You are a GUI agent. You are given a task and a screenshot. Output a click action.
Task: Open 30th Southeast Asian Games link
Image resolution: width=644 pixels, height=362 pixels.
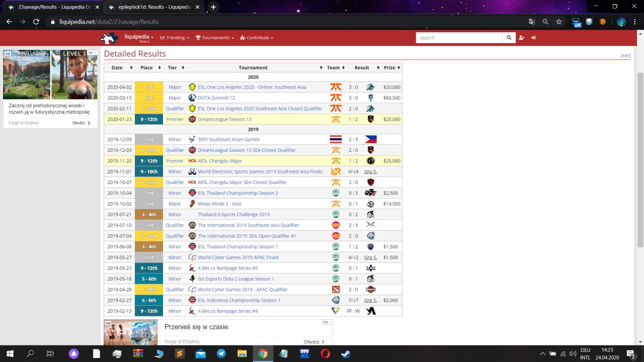pos(229,139)
